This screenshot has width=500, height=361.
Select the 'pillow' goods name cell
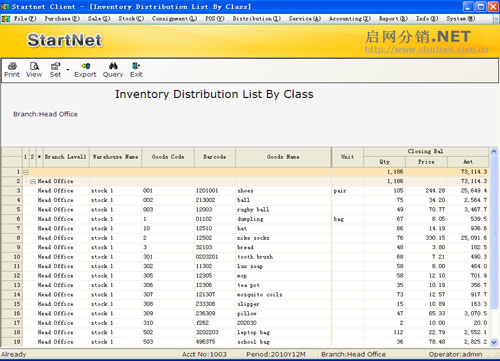[283, 314]
